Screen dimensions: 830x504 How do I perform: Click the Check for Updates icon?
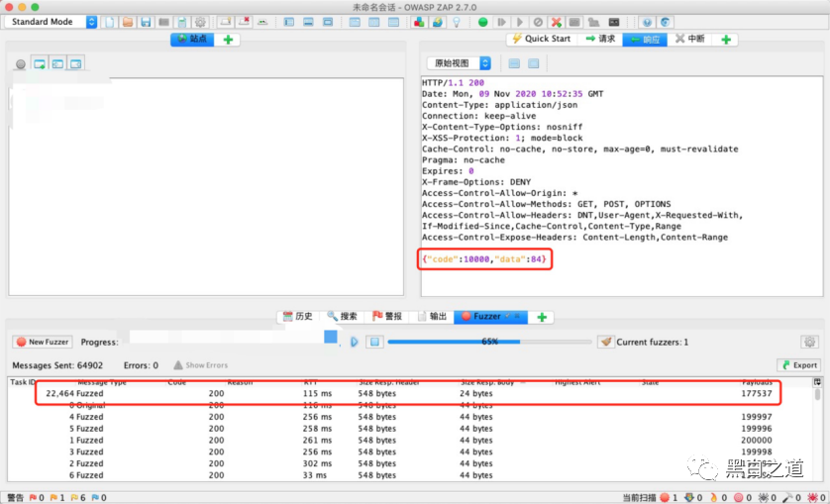438,22
